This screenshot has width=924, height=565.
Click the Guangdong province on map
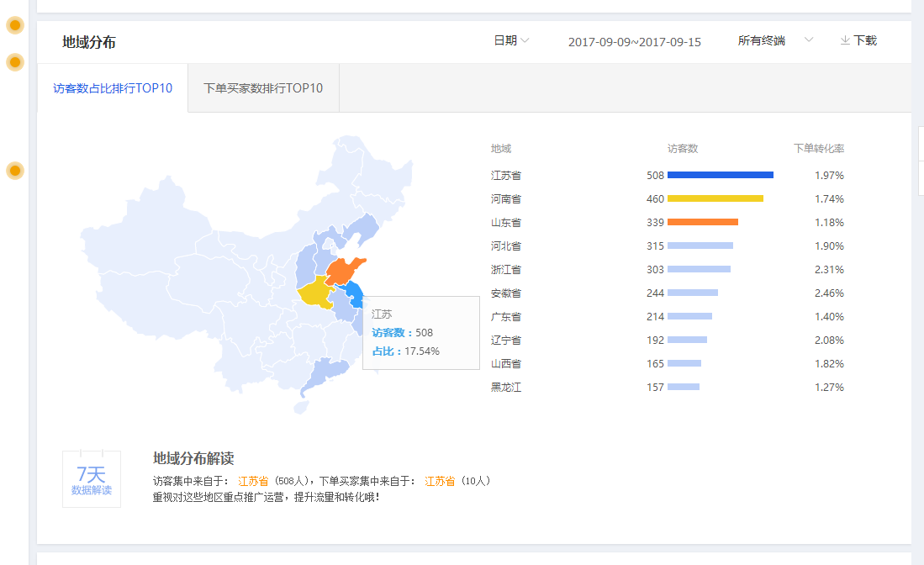pos(325,373)
